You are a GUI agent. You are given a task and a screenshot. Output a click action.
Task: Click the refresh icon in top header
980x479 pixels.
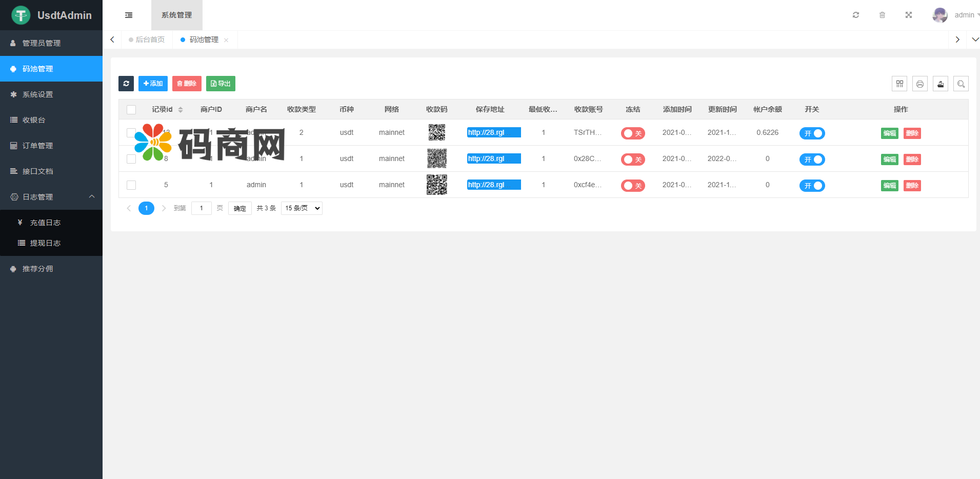(x=855, y=15)
